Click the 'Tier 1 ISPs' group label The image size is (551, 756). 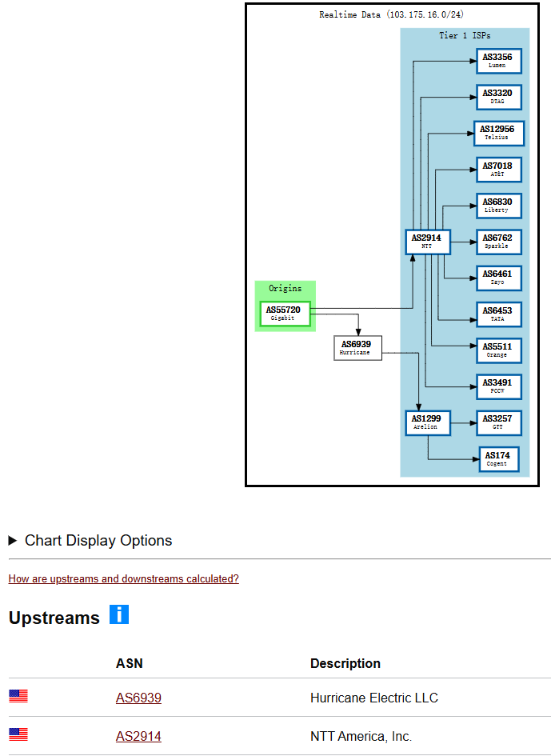(x=465, y=35)
